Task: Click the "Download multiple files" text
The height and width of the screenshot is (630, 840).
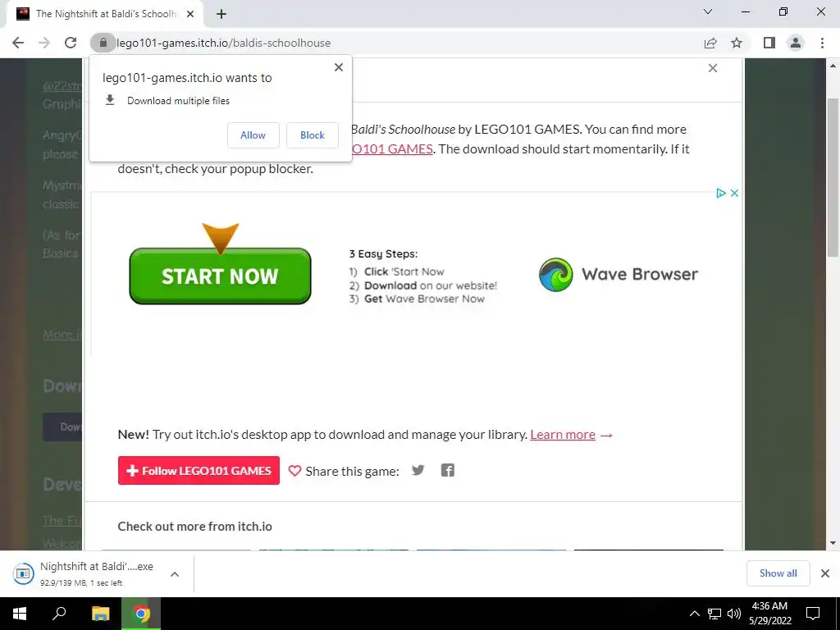Action: [x=178, y=101]
